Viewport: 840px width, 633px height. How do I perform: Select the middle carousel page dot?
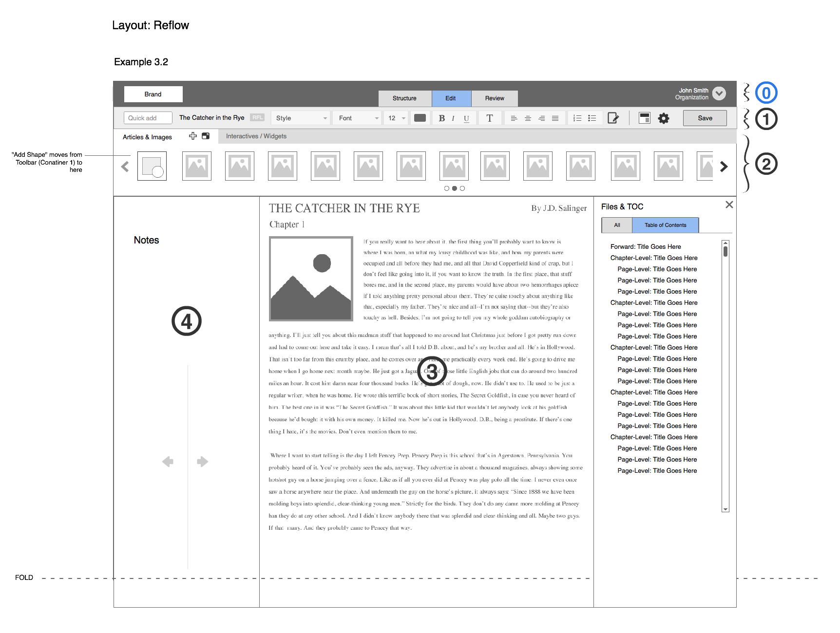(455, 188)
